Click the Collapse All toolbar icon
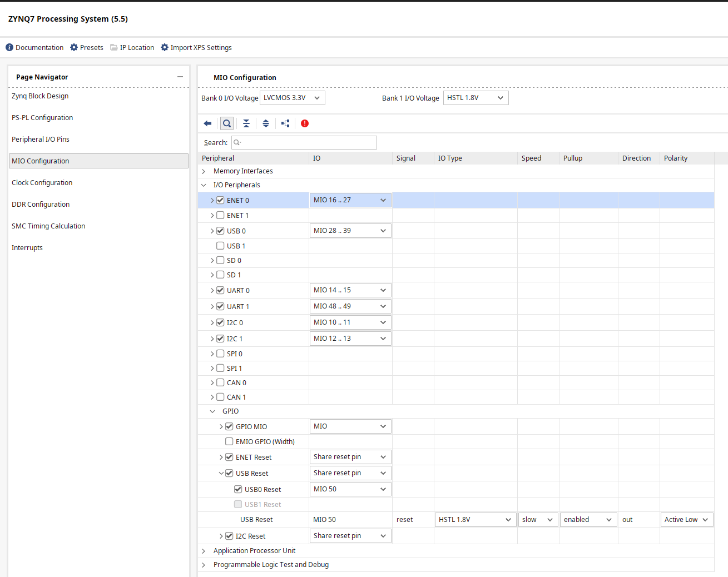 pyautogui.click(x=246, y=123)
